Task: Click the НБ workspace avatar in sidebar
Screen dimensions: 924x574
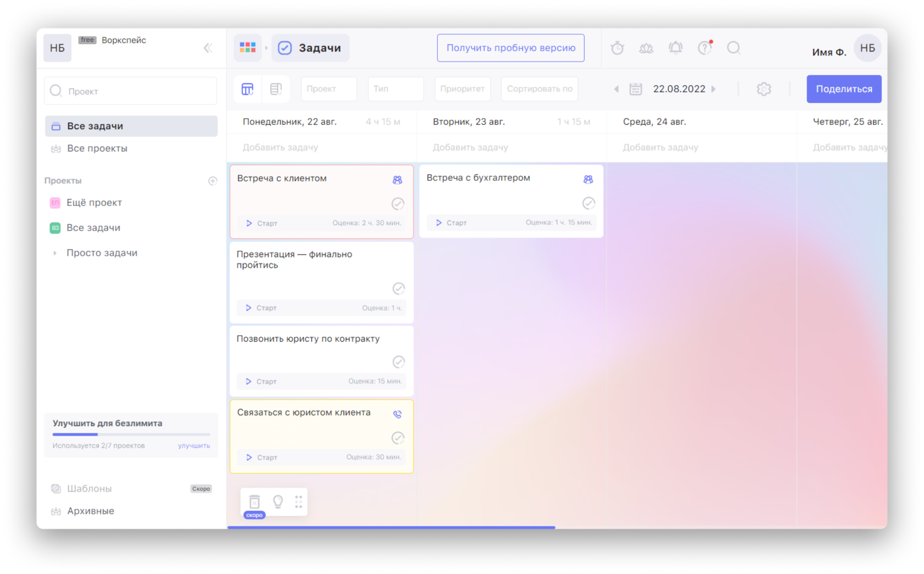Action: (57, 48)
